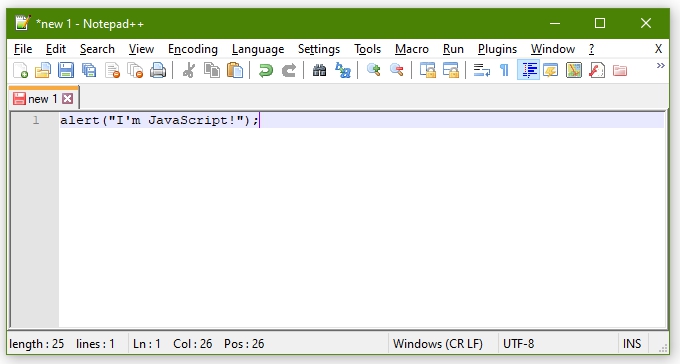The image size is (680, 364).
Task: Close current file via toolbar Close icon
Action: click(112, 70)
